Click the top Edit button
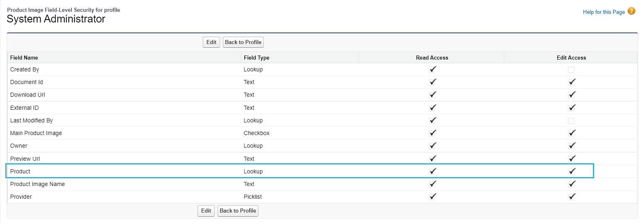The width and height of the screenshot is (644, 224). point(211,42)
